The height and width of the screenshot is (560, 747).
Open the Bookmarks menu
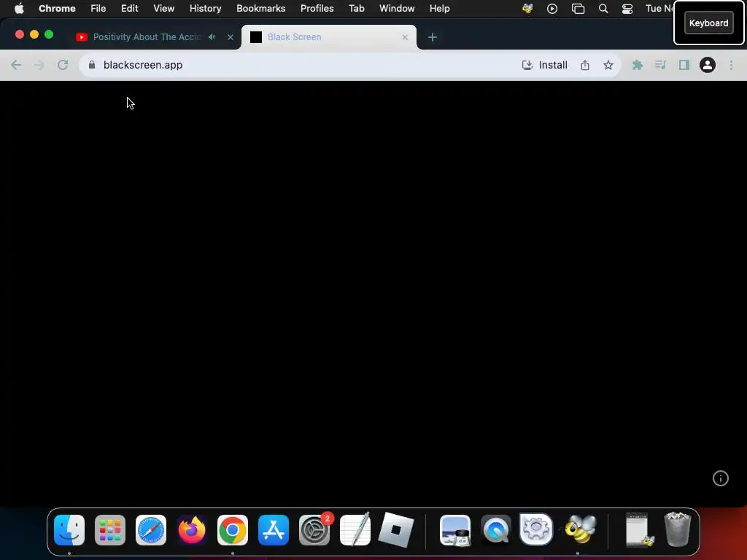point(261,9)
